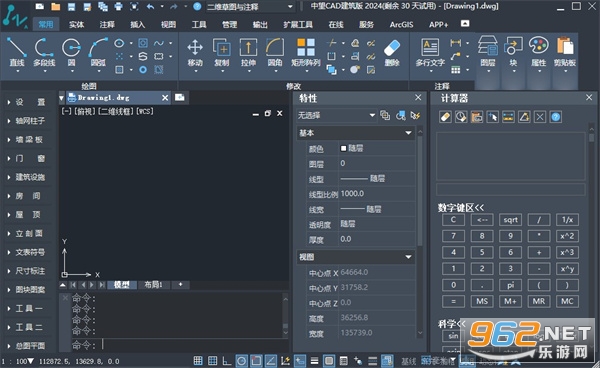
Task: Open the 图层 layers panel button
Action: pos(488,53)
